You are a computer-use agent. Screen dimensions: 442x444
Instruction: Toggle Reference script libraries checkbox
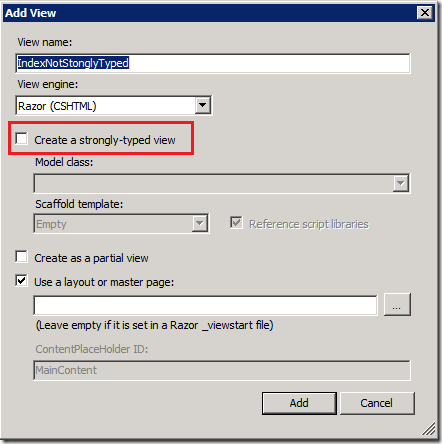(236, 223)
